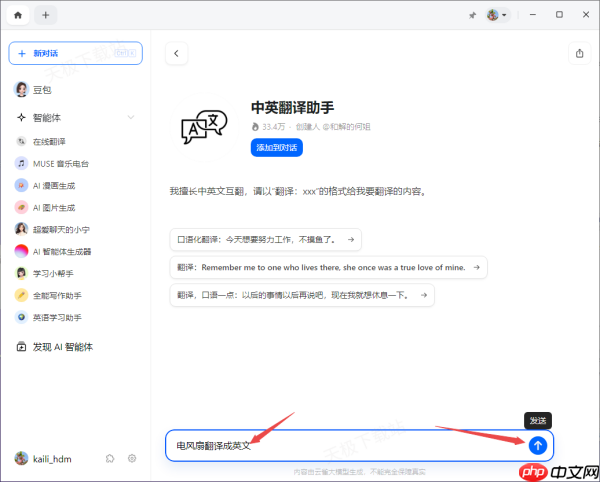Open the account avatar dropdown in title bar

497,15
